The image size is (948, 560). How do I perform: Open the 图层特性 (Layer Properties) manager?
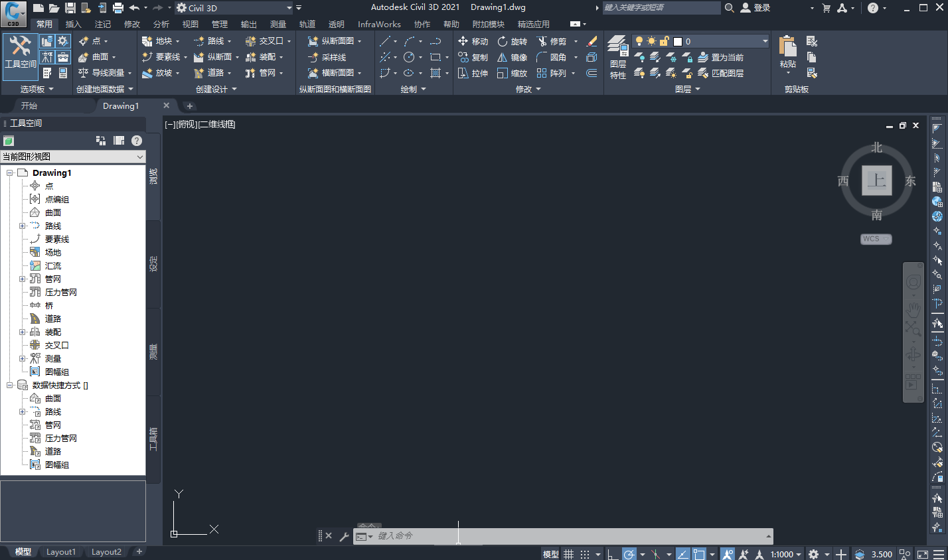pyautogui.click(x=617, y=57)
